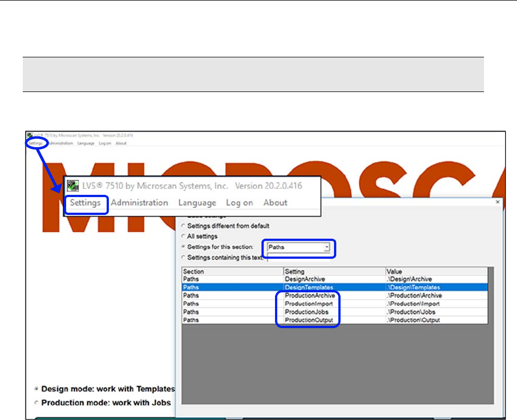Click the '.\Production\Jobs' value cell
Image resolution: width=517 pixels, height=420 pixels.
tap(436, 312)
